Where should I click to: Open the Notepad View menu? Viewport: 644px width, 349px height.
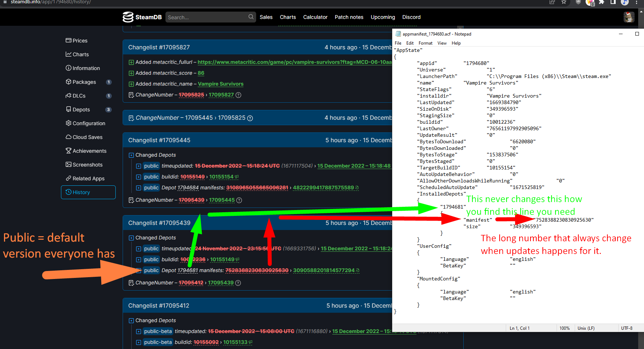(442, 43)
